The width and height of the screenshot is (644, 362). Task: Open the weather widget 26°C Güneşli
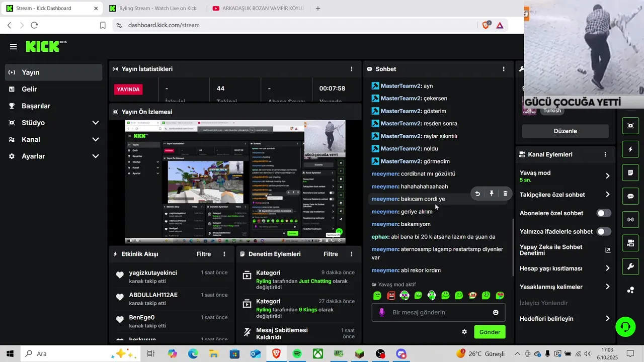480,354
